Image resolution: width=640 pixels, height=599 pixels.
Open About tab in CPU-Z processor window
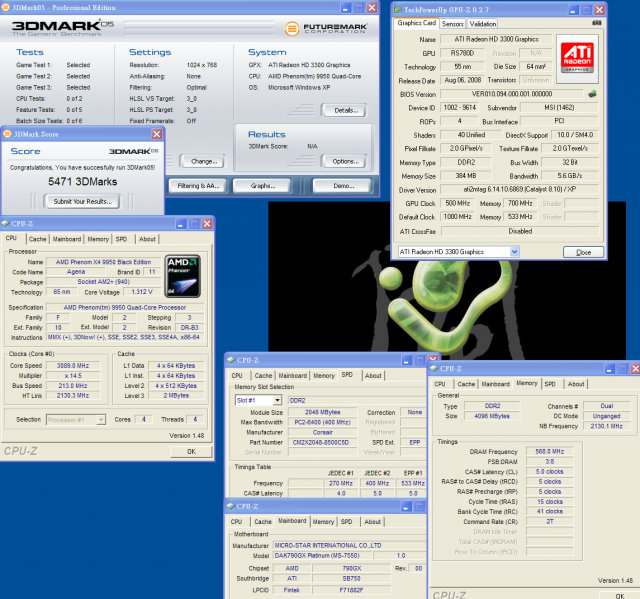147,239
